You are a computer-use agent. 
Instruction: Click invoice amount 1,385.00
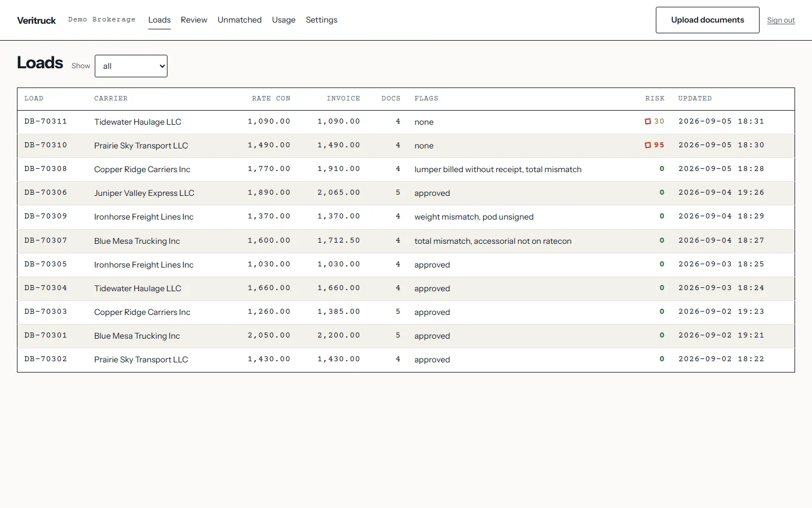click(x=339, y=312)
